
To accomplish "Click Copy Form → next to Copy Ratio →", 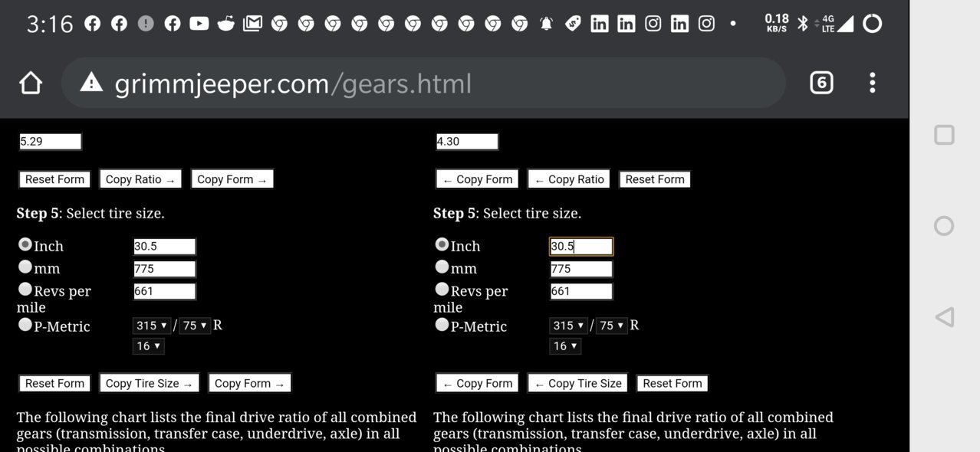I will (232, 179).
